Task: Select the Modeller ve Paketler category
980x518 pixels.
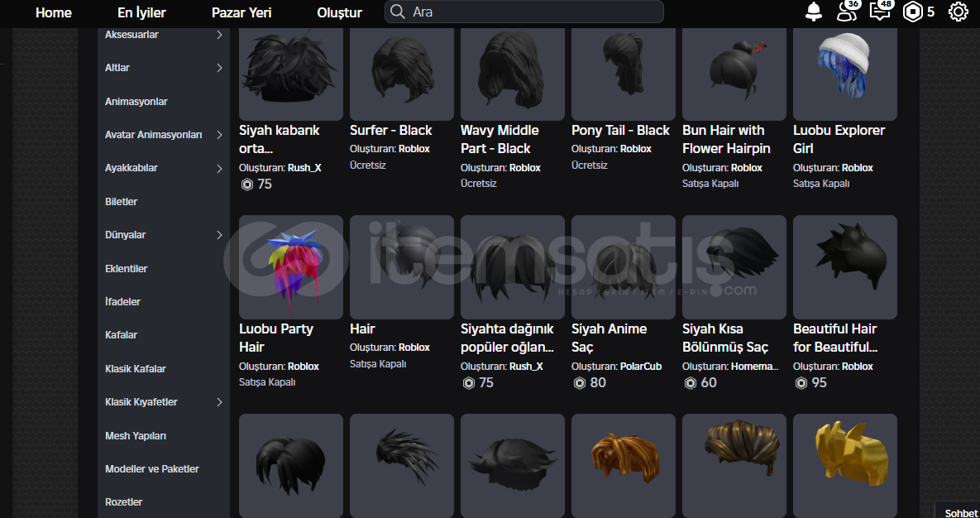Action: click(152, 468)
